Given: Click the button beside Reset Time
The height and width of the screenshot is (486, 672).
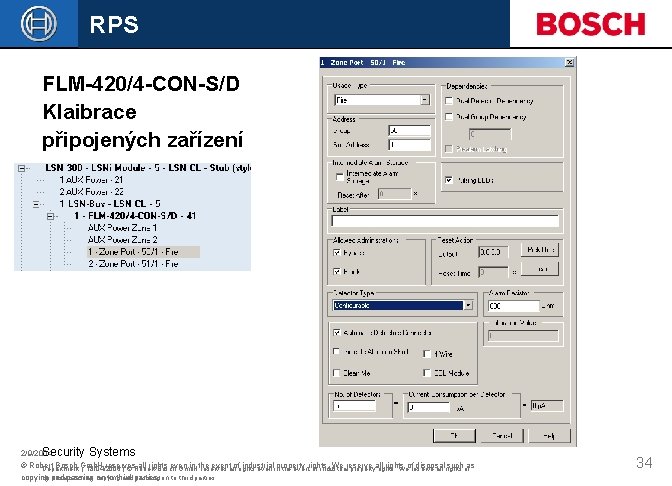Looking at the screenshot, I should [x=540, y=269].
